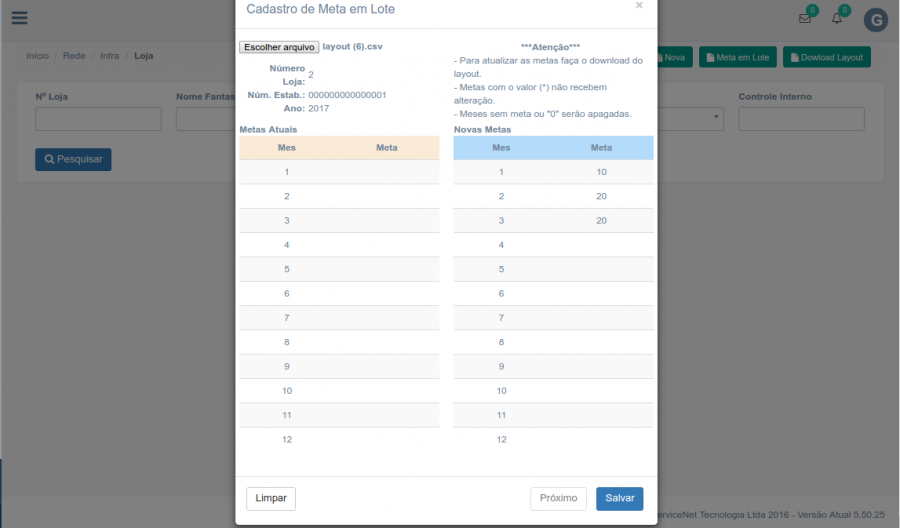Screen dimensions: 900x528
Task: Click the Escolher arquivo file button
Action: pyautogui.click(x=279, y=47)
